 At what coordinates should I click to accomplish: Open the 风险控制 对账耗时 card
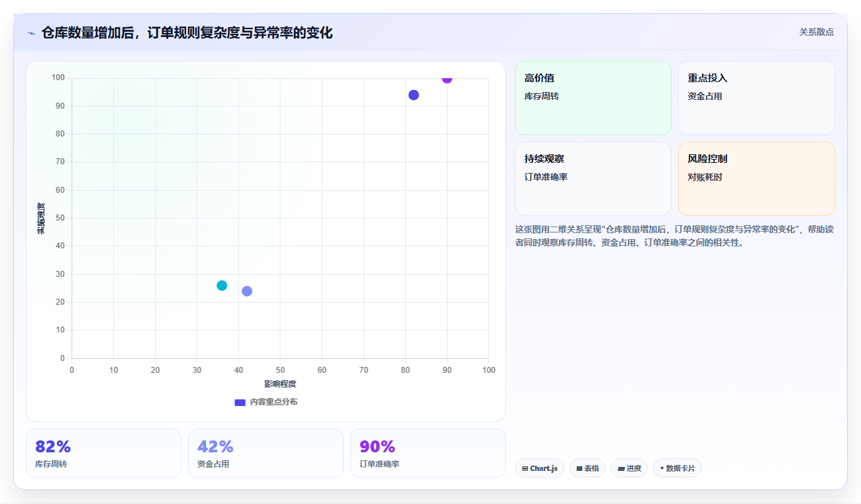(x=756, y=179)
